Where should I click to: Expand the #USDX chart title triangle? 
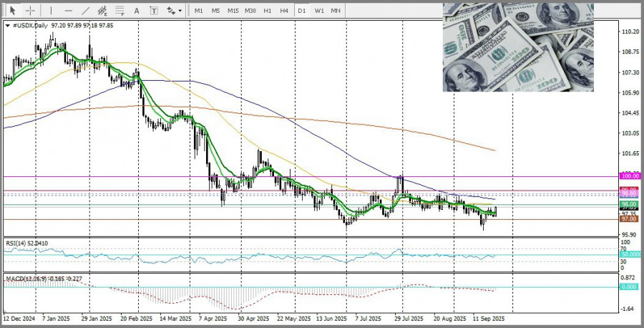(x=7, y=25)
